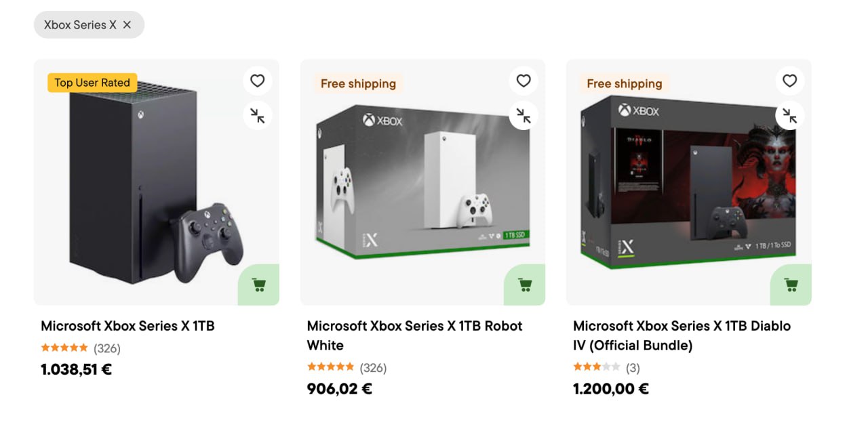Open Xbox Series X 1TB Robot White link
The width and height of the screenshot is (868, 439).
(x=414, y=335)
